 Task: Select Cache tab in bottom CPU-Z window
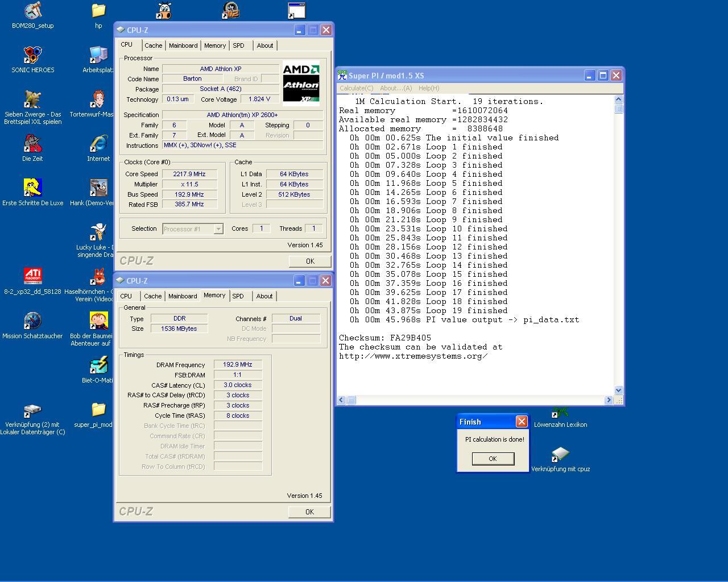152,296
